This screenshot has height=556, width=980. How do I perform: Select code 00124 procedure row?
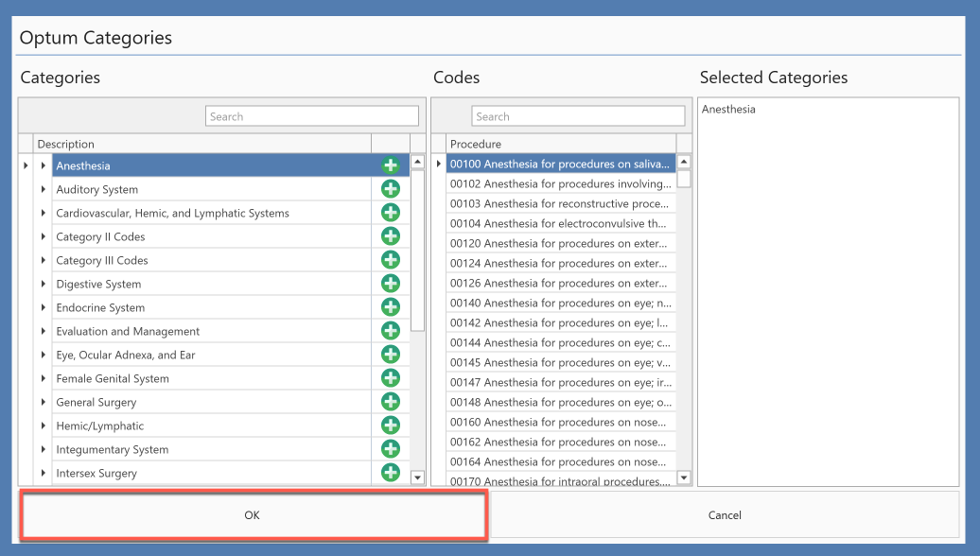(561, 263)
